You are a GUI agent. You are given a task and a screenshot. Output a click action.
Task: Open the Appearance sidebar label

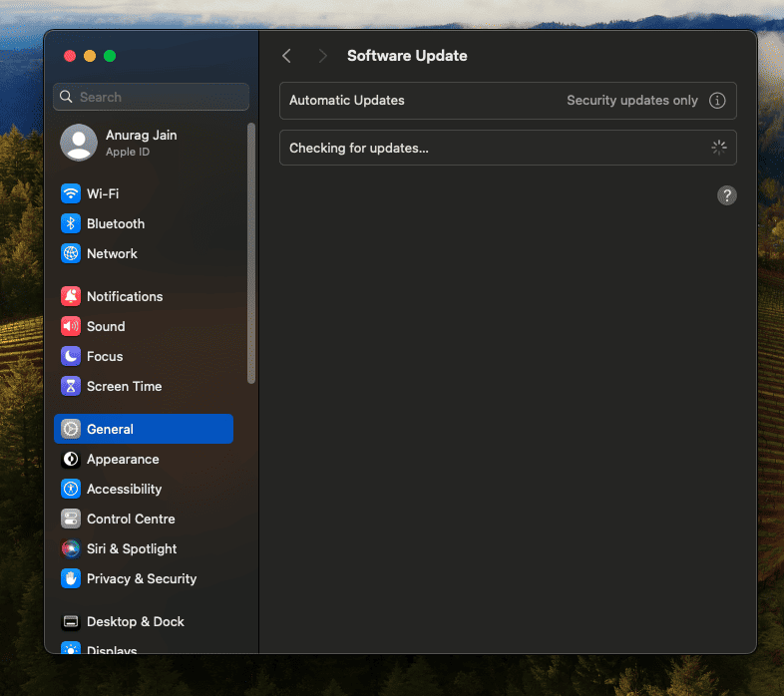[123, 460]
